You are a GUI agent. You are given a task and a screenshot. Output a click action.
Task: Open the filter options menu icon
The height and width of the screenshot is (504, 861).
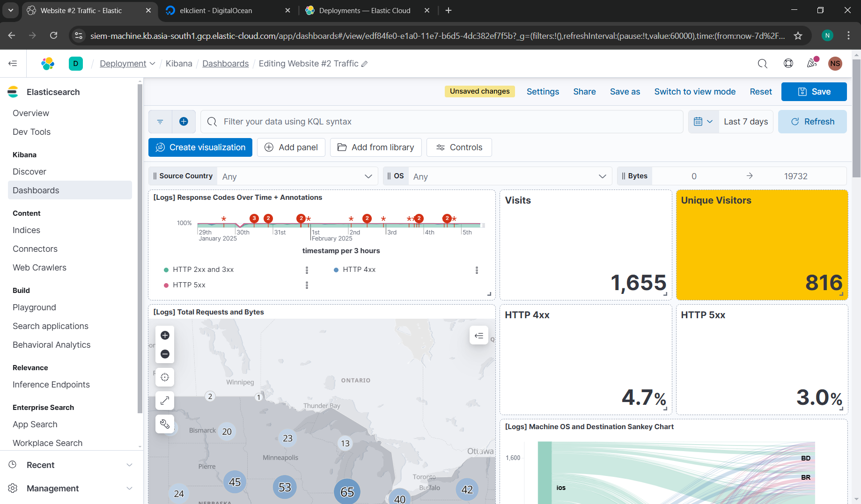[x=160, y=122]
